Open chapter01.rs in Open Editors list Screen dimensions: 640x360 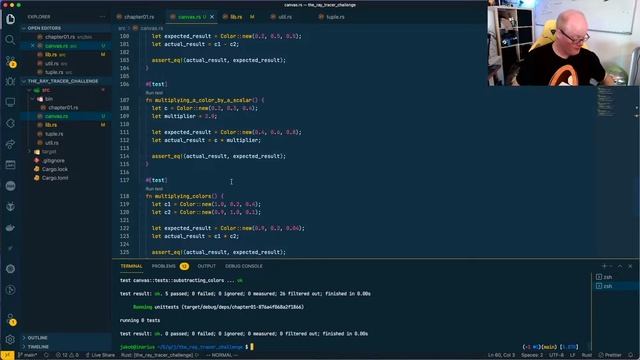(x=65, y=37)
